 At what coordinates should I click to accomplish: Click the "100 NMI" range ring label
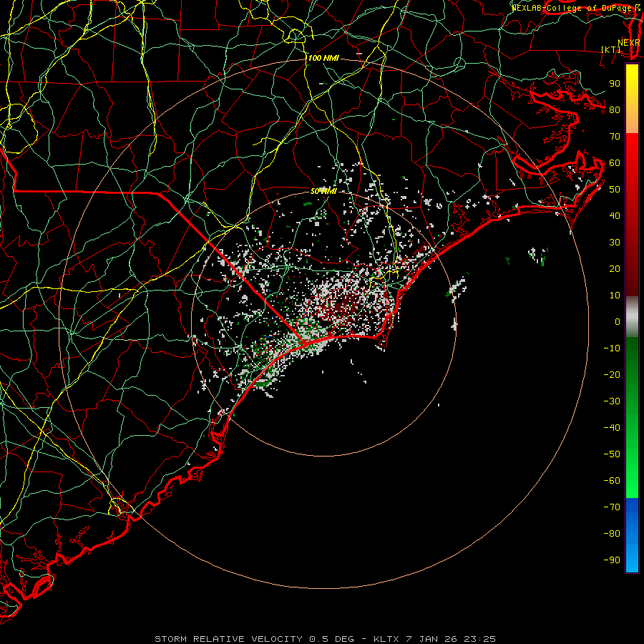[323, 58]
